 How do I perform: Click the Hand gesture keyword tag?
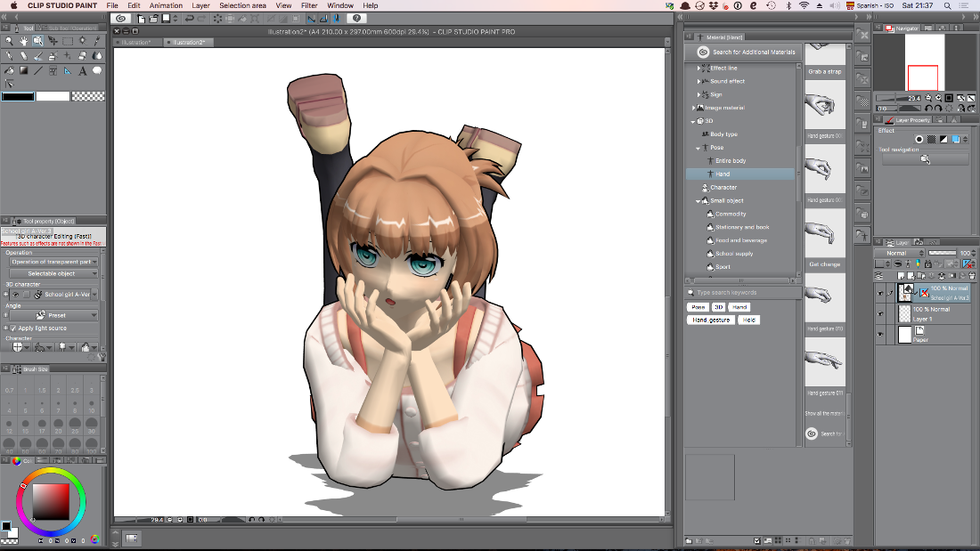coord(710,320)
